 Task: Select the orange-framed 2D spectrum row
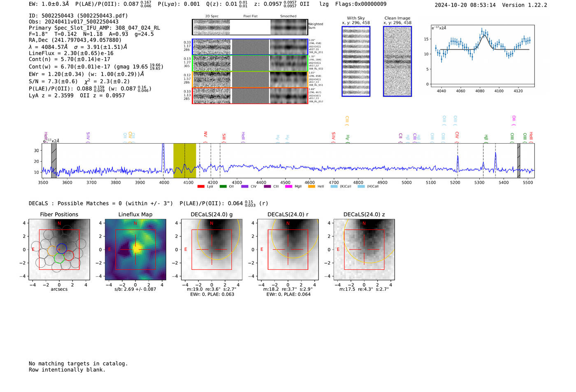pyautogui.click(x=250, y=79)
